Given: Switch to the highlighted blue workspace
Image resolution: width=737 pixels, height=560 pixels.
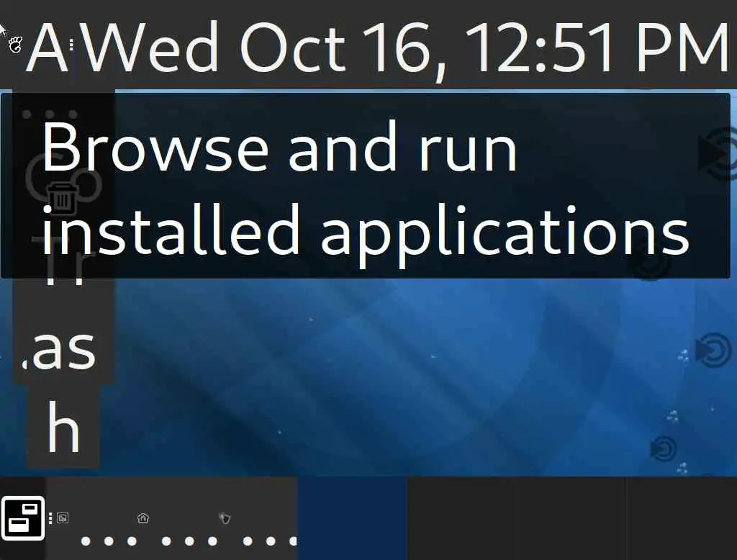Looking at the screenshot, I should [x=353, y=518].
